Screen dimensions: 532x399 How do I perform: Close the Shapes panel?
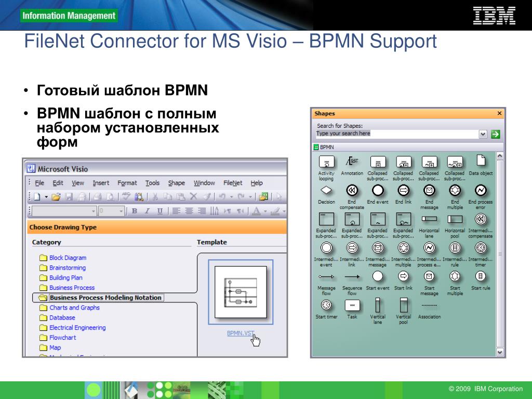(x=499, y=113)
